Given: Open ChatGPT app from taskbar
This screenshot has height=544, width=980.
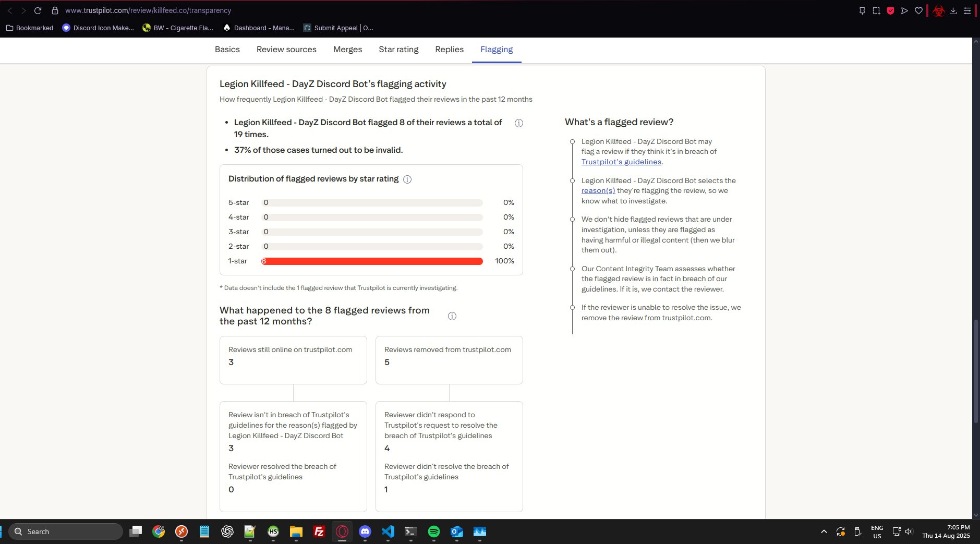Looking at the screenshot, I should (x=227, y=531).
